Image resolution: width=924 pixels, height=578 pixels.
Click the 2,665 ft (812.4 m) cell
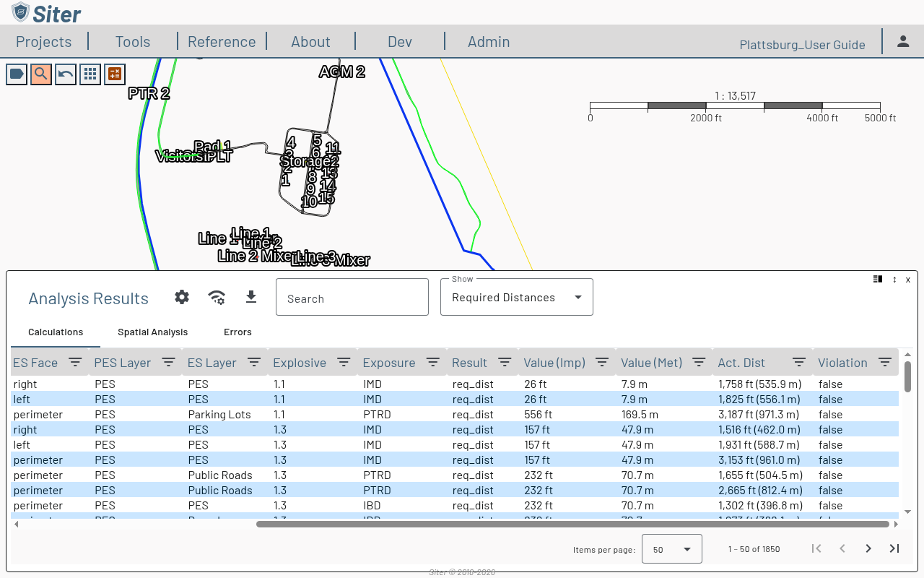click(759, 491)
